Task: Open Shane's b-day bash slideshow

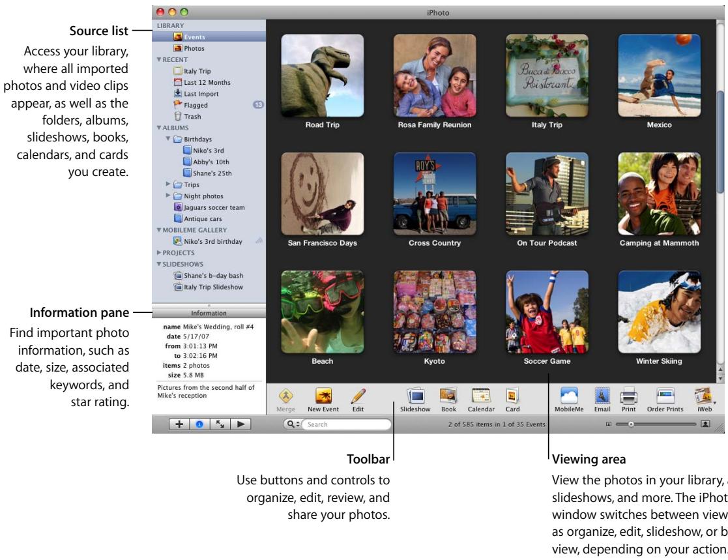Action: pyautogui.click(x=209, y=275)
